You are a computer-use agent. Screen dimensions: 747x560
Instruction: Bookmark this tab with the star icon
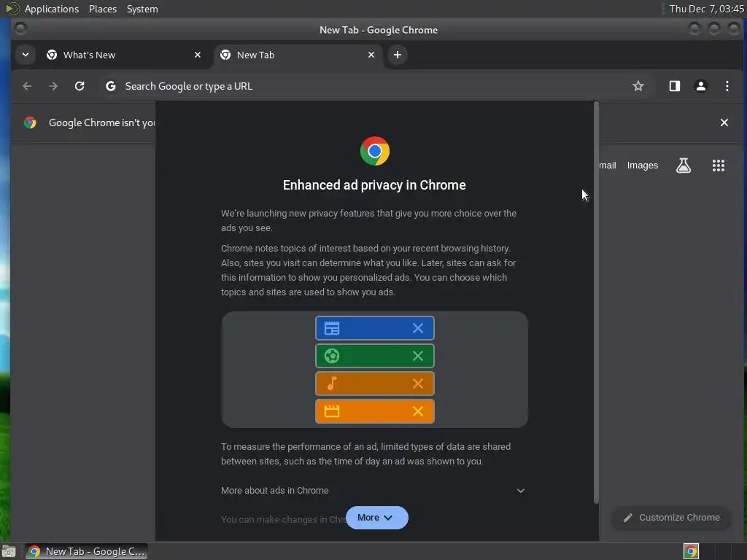(x=638, y=86)
